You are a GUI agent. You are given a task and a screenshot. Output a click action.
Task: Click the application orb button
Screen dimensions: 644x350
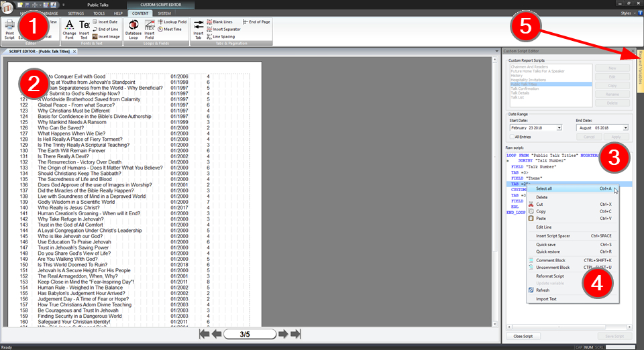click(7, 7)
